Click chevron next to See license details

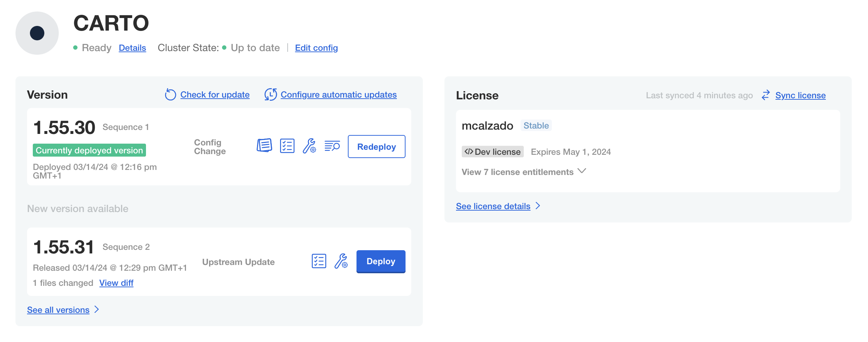(538, 206)
